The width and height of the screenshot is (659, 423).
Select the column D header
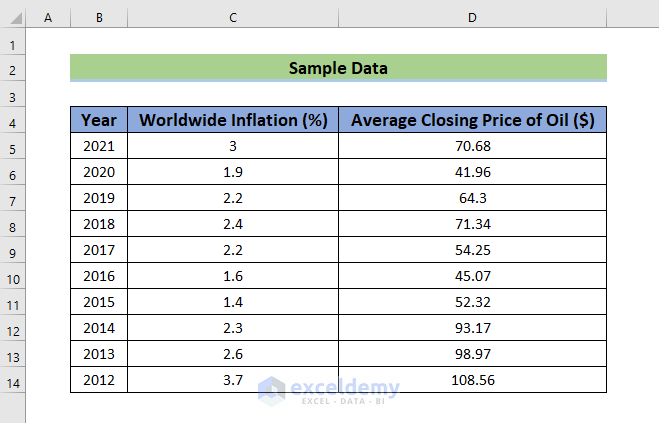[x=472, y=17]
